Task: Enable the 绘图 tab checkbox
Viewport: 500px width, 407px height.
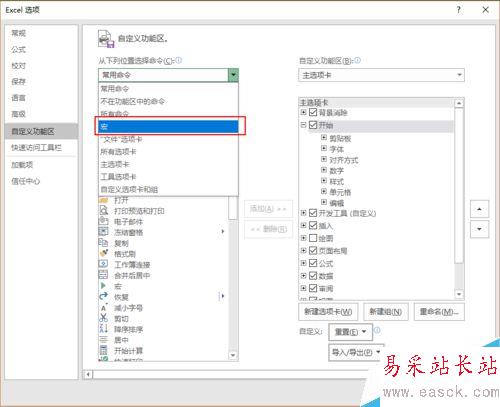Action: (313, 238)
